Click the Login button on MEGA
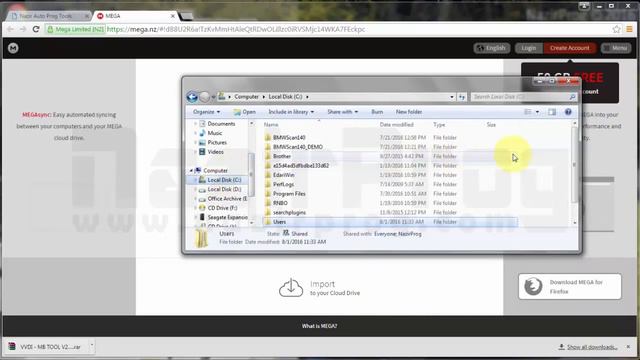The height and width of the screenshot is (360, 640). click(529, 48)
